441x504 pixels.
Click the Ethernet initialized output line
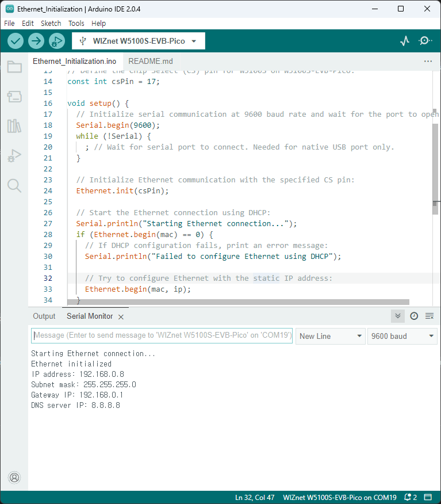71,364
